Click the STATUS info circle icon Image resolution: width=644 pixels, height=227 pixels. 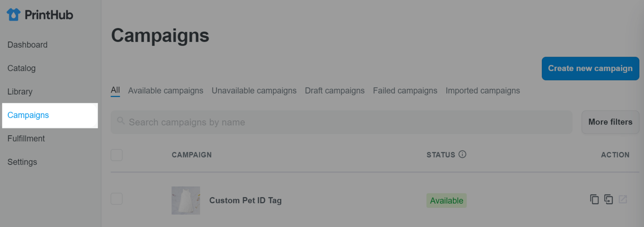pyautogui.click(x=462, y=154)
